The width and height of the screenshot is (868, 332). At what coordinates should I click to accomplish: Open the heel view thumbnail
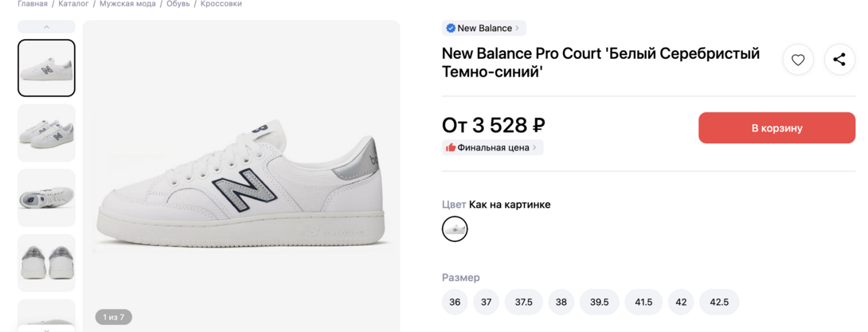click(x=46, y=262)
